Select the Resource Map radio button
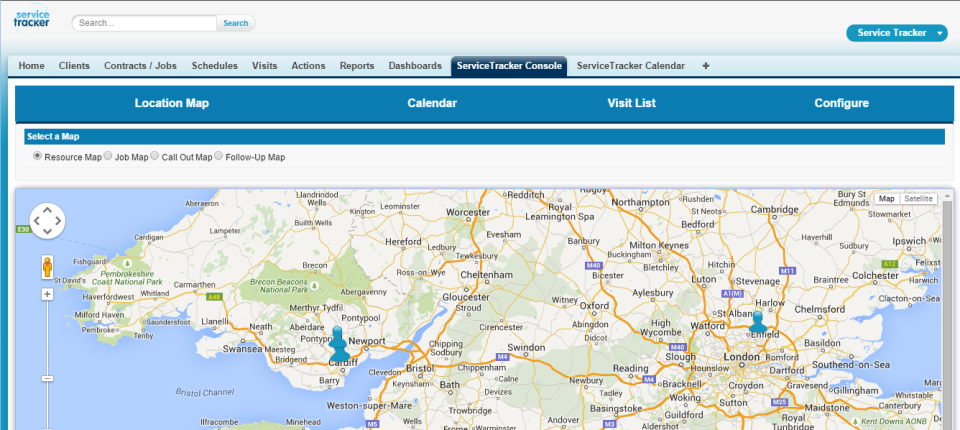The image size is (960, 430). pyautogui.click(x=37, y=156)
